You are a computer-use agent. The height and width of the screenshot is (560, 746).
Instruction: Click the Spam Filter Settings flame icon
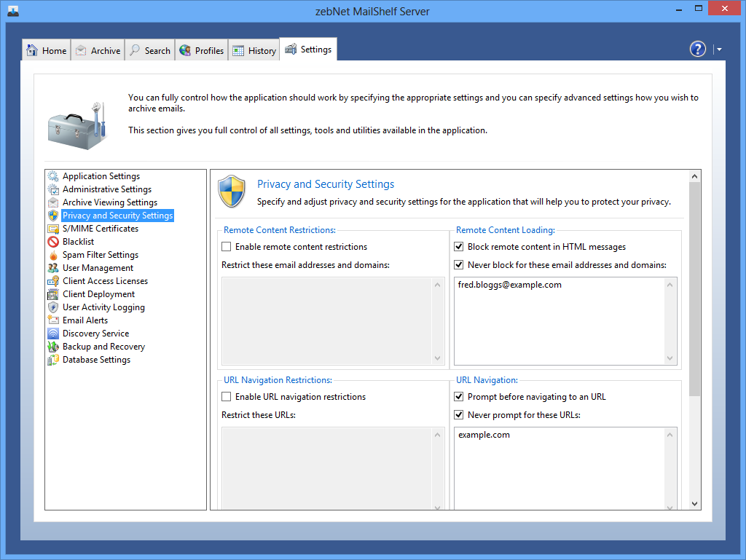(x=53, y=255)
